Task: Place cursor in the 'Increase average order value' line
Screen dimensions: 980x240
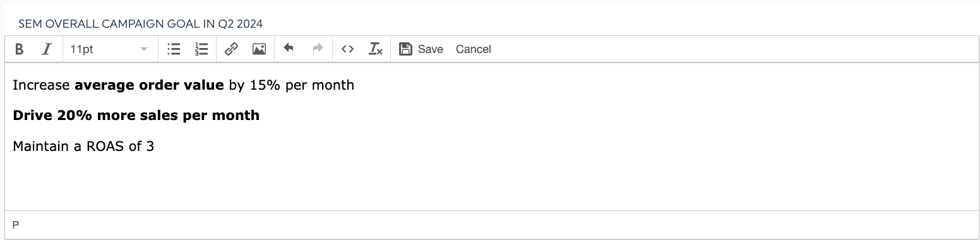Action: (x=183, y=85)
